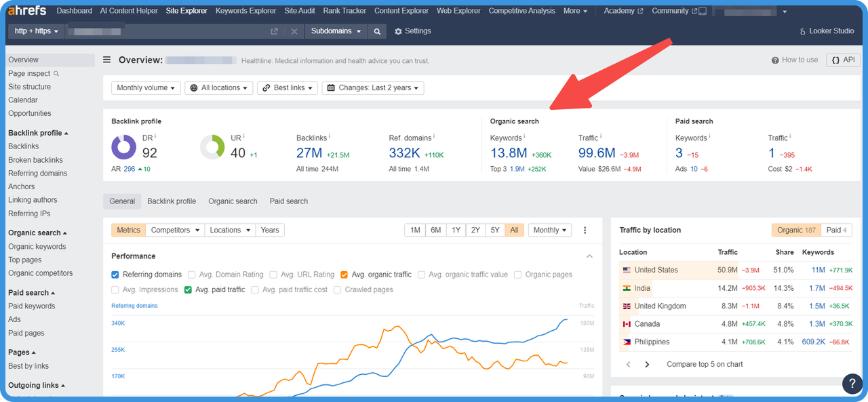Click the API button
This screenshot has height=402, width=868.
click(843, 60)
